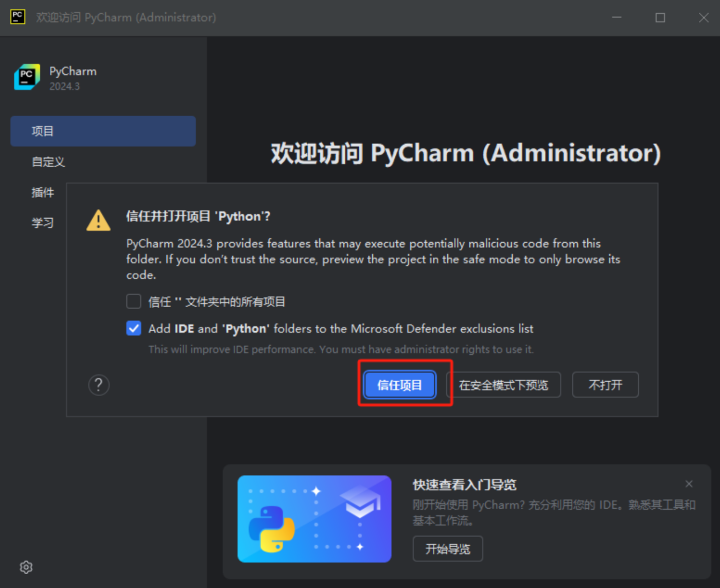Click the 不打开 button
The image size is (720, 588).
pos(605,385)
